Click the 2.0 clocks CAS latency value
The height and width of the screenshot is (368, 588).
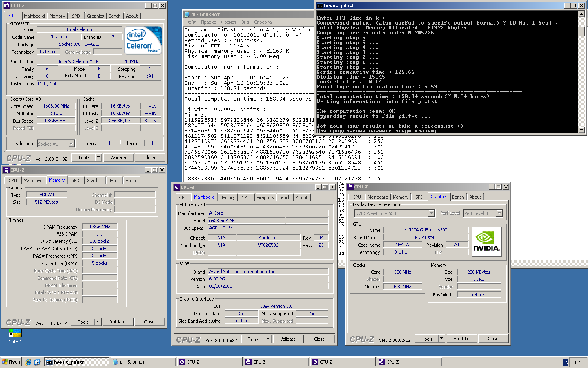(100, 241)
